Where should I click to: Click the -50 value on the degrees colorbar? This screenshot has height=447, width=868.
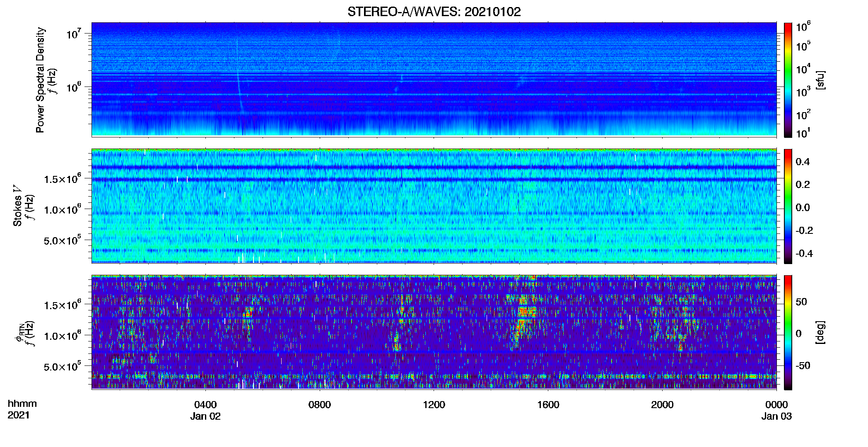coord(803,365)
